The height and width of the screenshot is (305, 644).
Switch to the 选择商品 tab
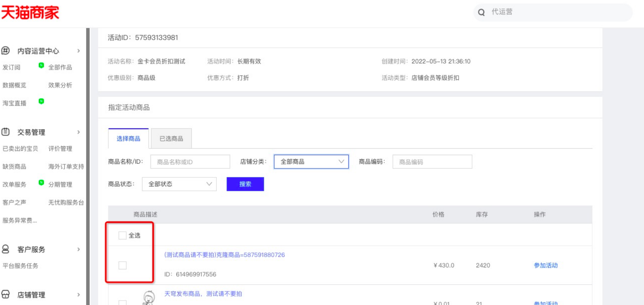click(x=129, y=139)
